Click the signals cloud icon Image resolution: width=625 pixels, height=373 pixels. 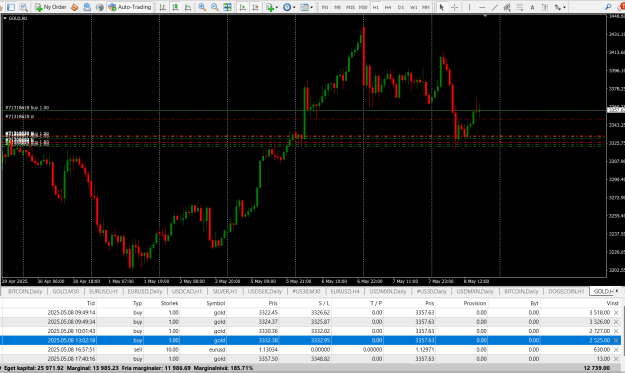86,7
